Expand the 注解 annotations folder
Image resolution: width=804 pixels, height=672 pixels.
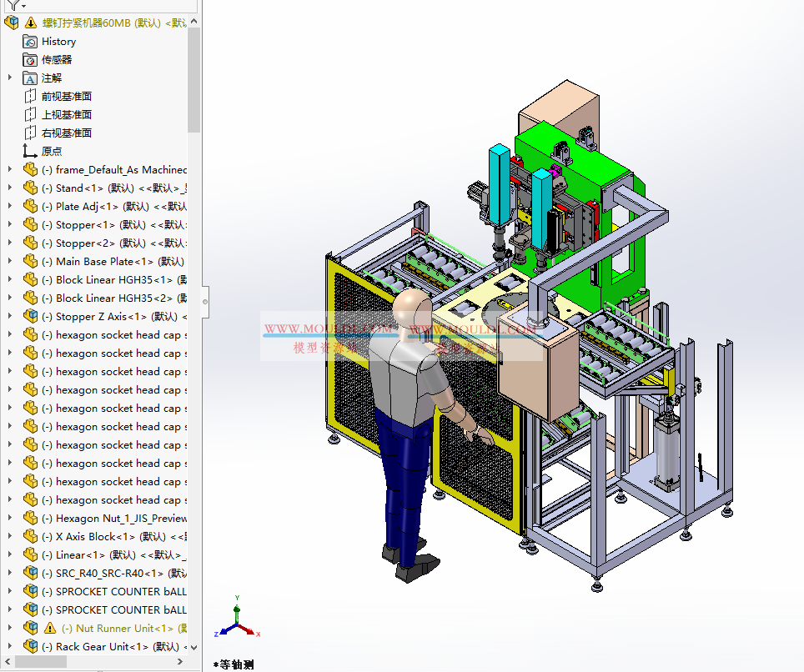10,78
